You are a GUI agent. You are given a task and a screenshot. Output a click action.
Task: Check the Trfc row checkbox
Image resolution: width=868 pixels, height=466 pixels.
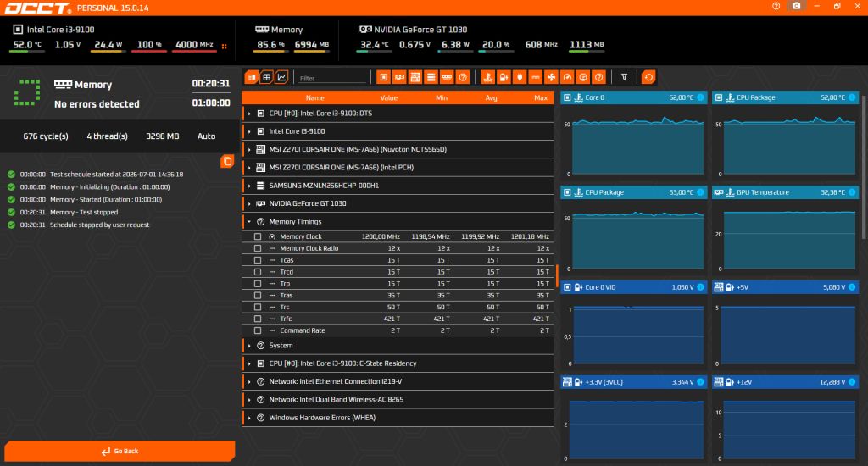(258, 319)
